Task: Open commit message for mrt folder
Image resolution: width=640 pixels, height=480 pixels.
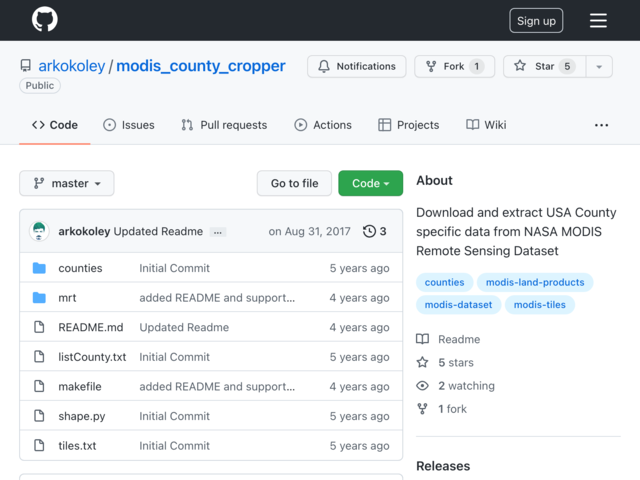Action: 217,298
